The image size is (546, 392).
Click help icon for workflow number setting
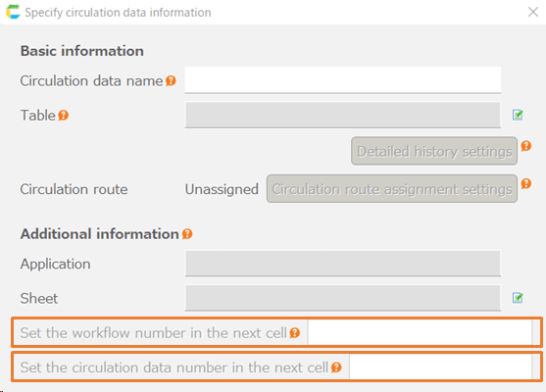point(295,333)
